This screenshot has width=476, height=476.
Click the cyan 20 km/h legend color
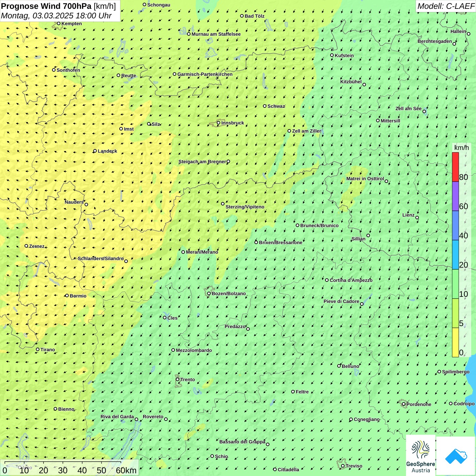coord(455,255)
